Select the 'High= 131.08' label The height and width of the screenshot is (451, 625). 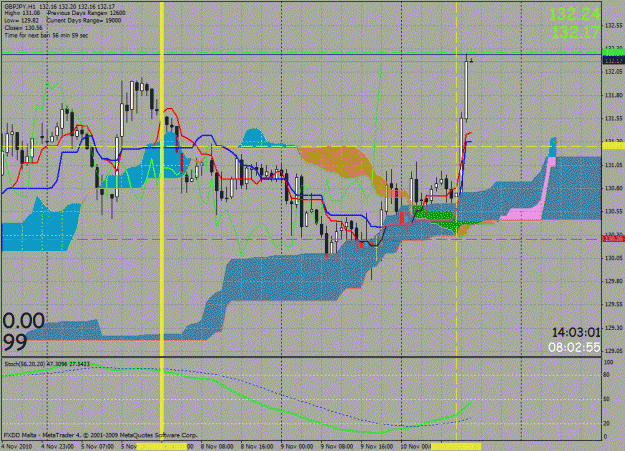(x=22, y=13)
